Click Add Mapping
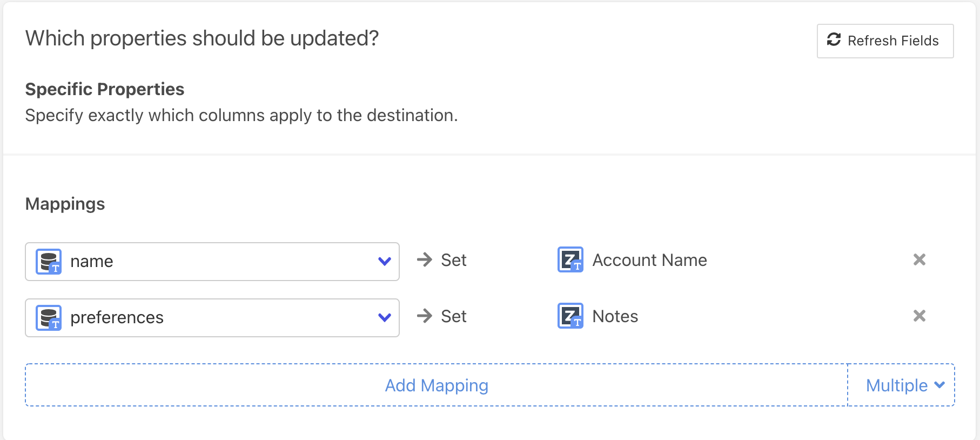Image resolution: width=980 pixels, height=440 pixels. (436, 385)
